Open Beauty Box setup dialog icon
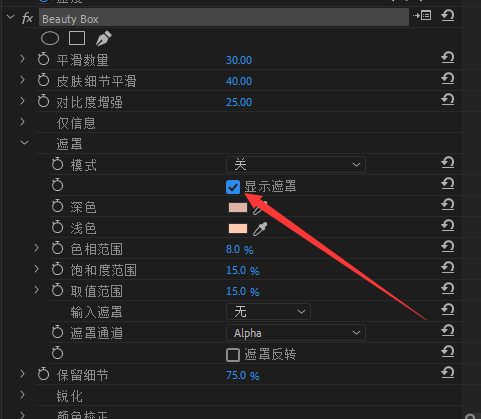 point(422,16)
